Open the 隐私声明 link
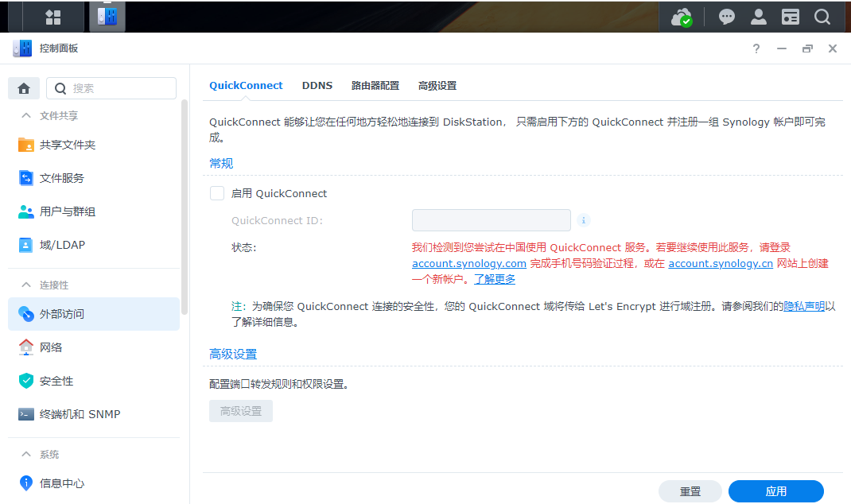 (803, 306)
